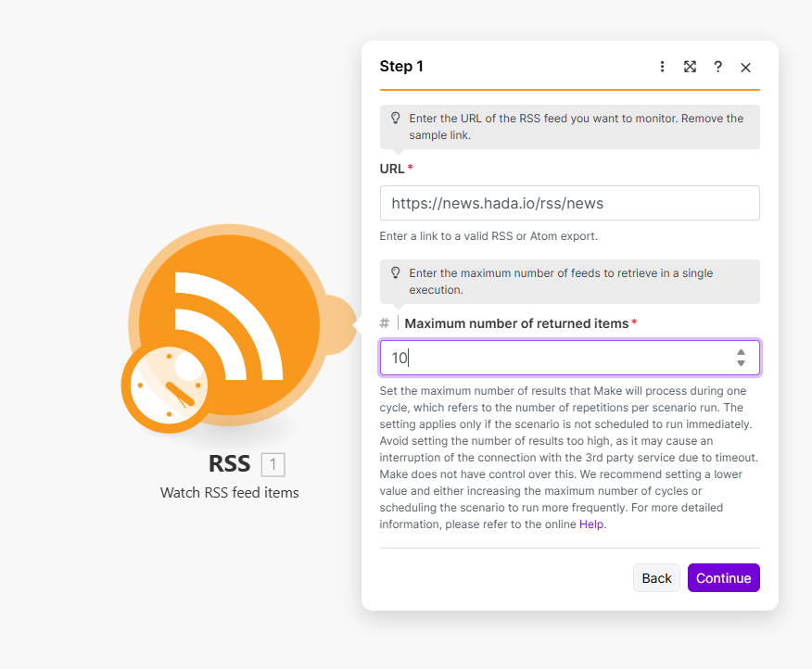The image size is (812, 669).
Task: Open the online Help link
Action: (591, 524)
